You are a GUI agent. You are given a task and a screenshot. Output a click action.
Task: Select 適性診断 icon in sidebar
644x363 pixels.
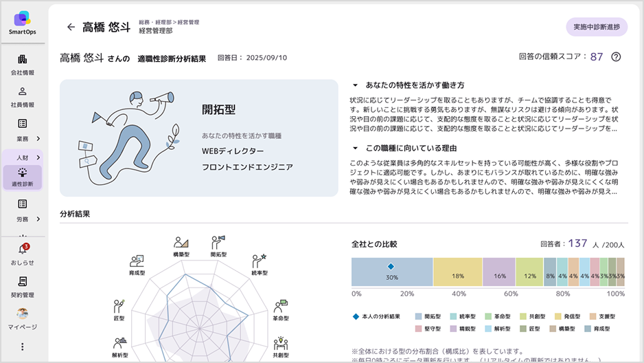22,173
